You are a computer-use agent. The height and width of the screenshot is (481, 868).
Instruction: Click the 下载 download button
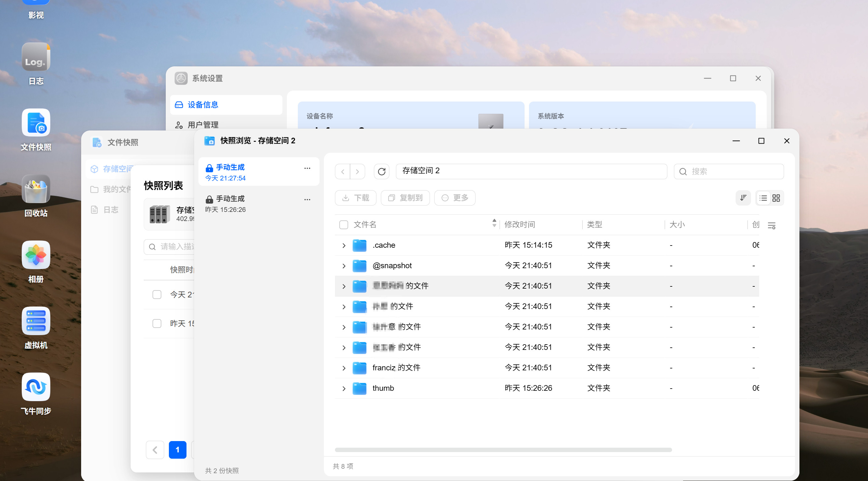point(356,198)
